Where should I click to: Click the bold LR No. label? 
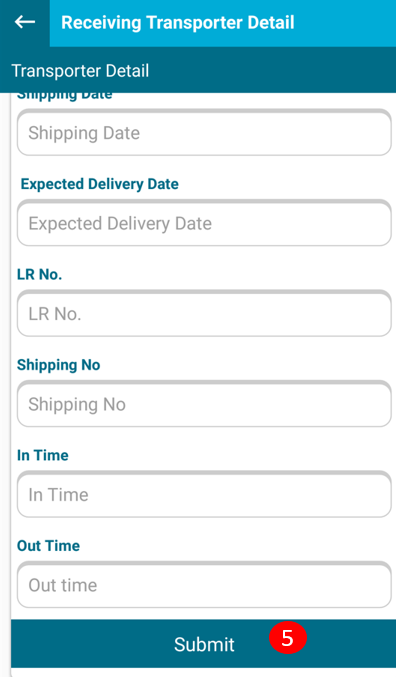pos(39,275)
